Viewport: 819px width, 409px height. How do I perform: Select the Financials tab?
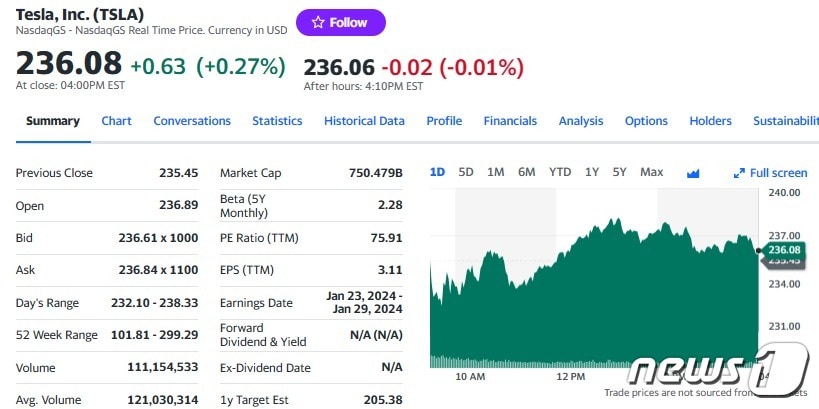(x=510, y=121)
